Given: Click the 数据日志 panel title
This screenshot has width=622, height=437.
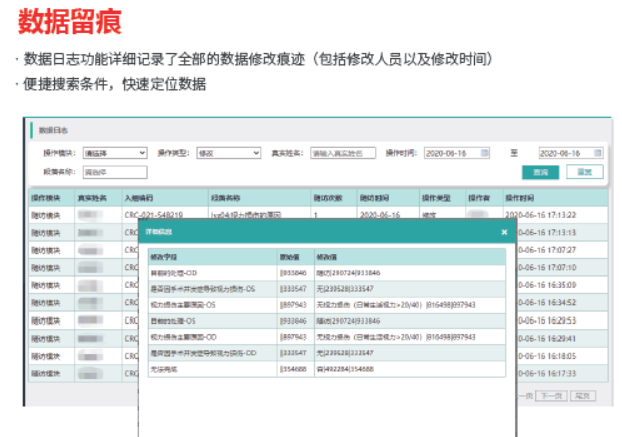Looking at the screenshot, I should coord(53,130).
